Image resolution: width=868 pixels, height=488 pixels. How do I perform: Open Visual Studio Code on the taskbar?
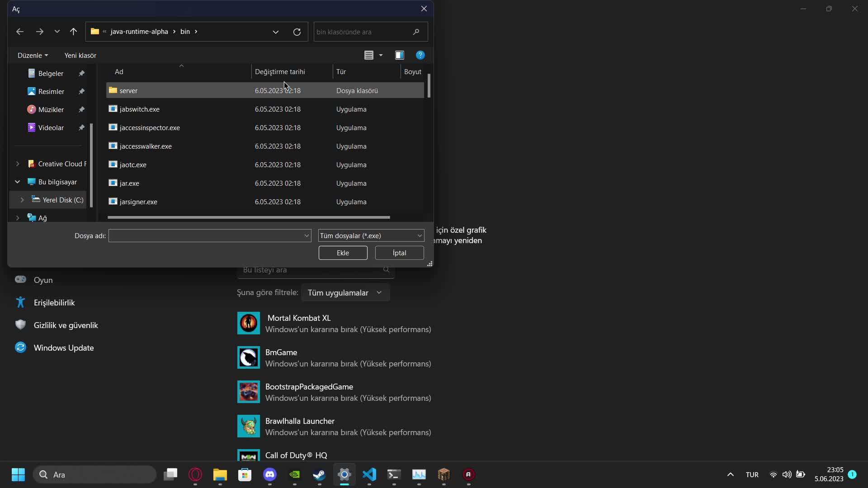click(x=369, y=475)
